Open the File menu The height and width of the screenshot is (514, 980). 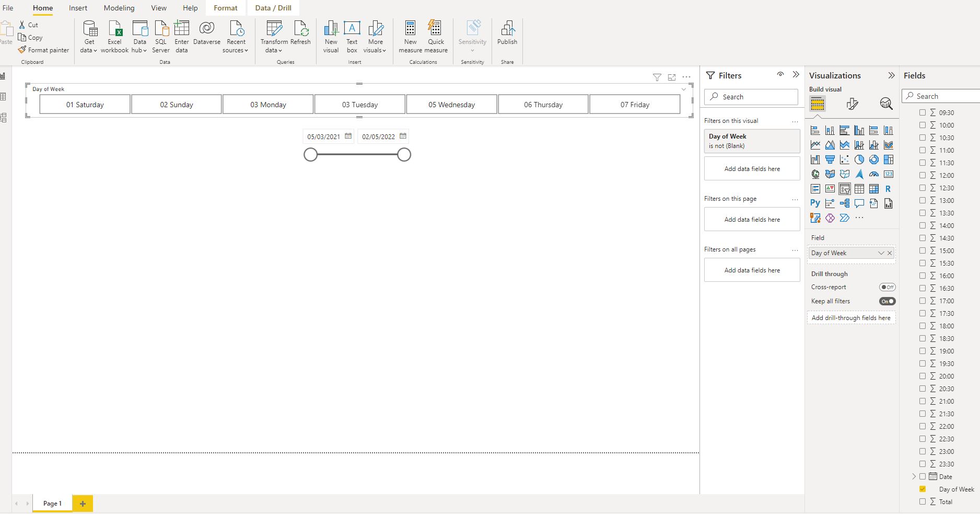click(x=8, y=8)
